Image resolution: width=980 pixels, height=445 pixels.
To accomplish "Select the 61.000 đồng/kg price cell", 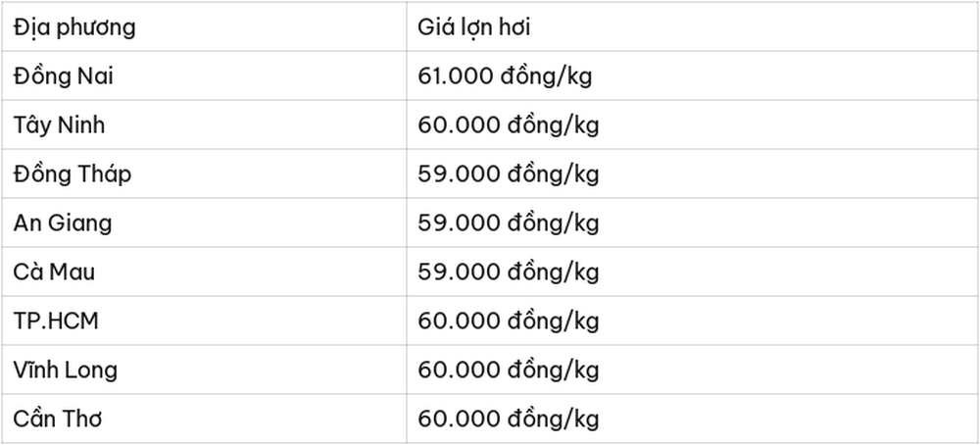I will point(693,75).
